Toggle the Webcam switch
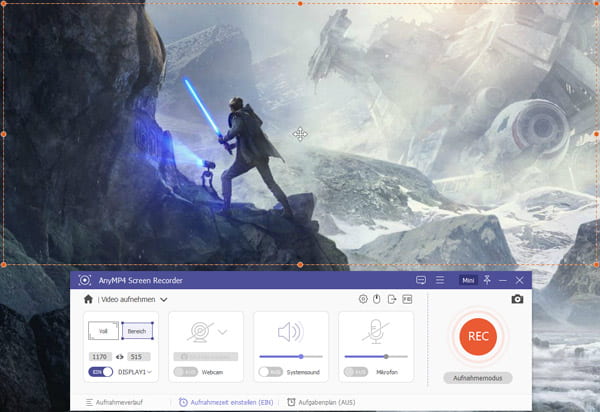This screenshot has height=412, width=600. (186, 372)
